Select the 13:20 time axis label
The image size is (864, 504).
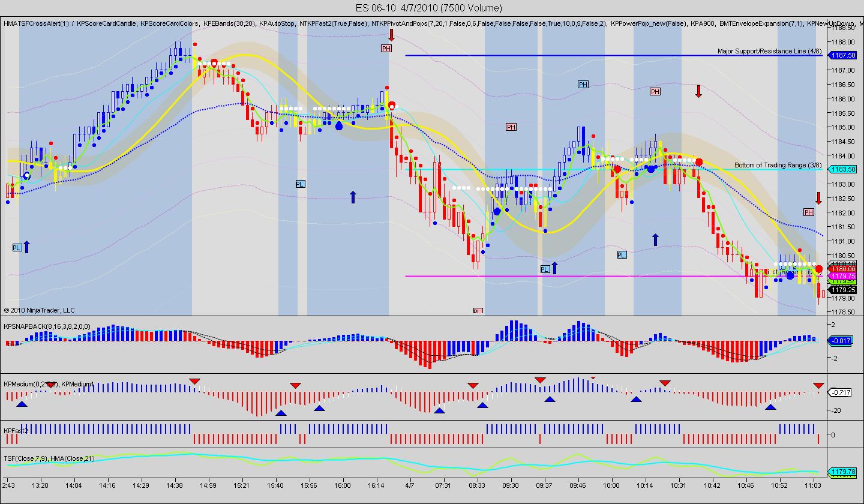(x=40, y=484)
